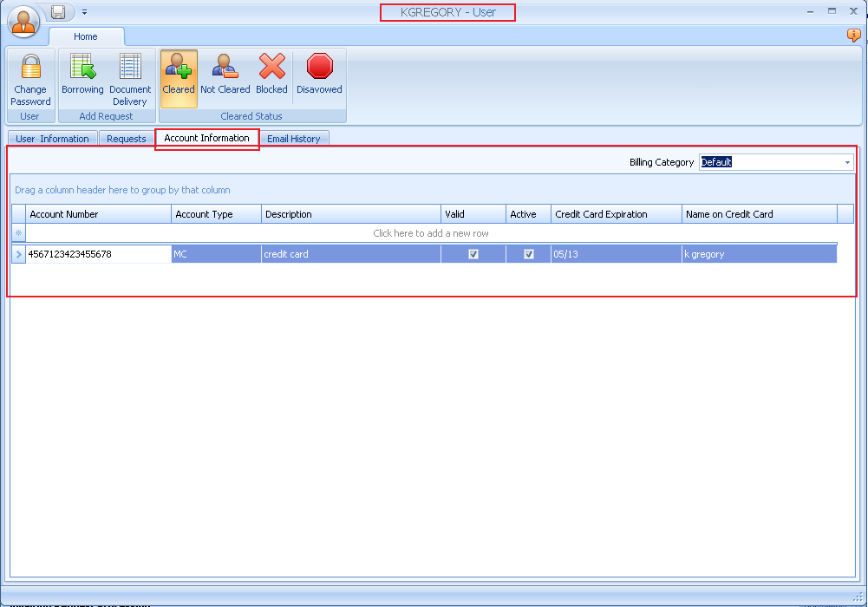868x607 pixels.
Task: Switch to the User Information tab
Action: pyautogui.click(x=51, y=138)
